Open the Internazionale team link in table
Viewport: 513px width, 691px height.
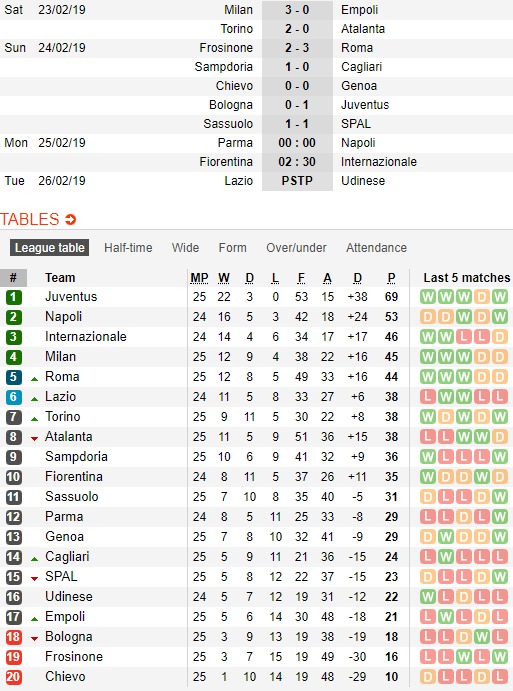pos(86,337)
